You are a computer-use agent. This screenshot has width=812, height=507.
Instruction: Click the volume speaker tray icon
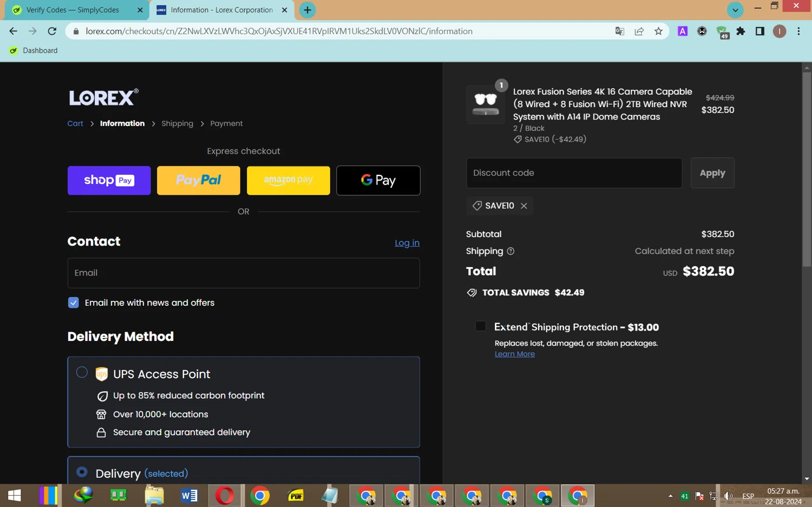coord(729,496)
